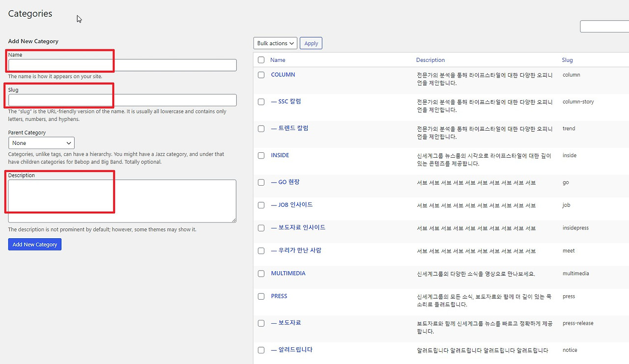Viewport: 629px width, 364px height.
Task: Click the lowercase "multimedia" slug text
Action: pyautogui.click(x=576, y=274)
